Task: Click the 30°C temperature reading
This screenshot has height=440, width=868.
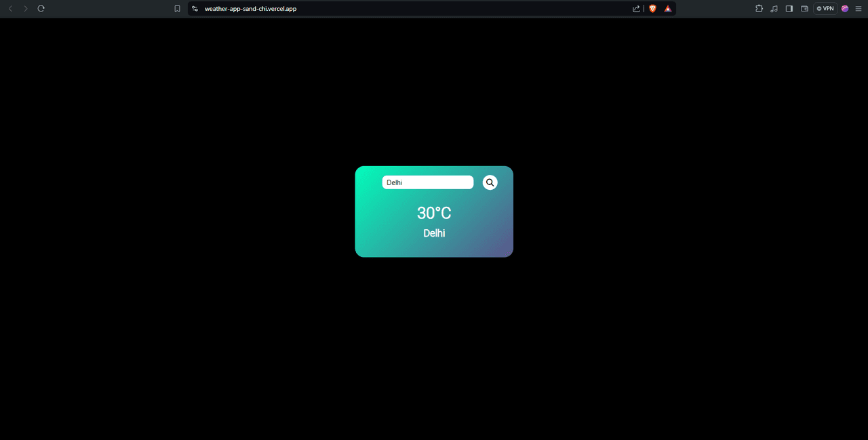Action: pos(434,213)
